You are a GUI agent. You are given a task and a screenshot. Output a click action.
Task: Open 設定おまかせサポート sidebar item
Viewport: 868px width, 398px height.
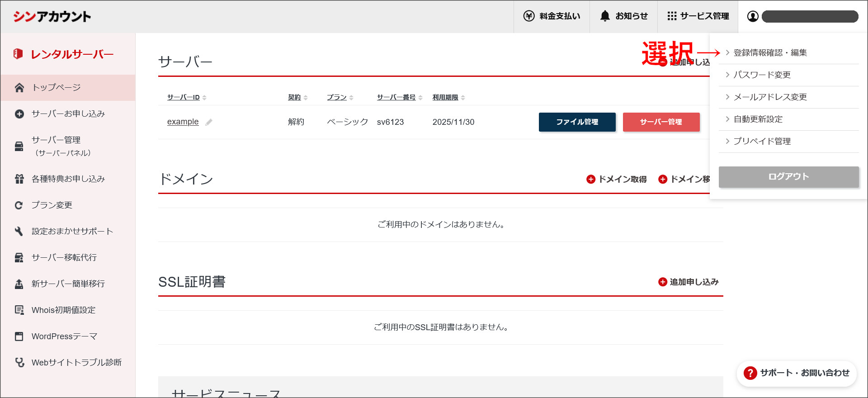[68, 232]
